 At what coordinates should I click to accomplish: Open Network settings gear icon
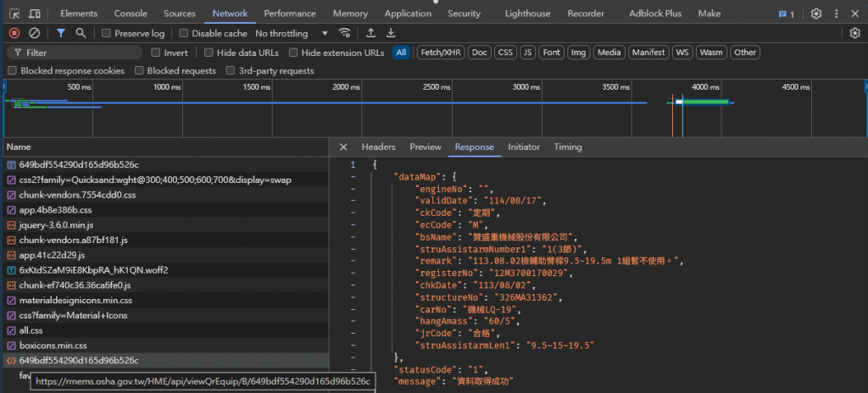[854, 33]
